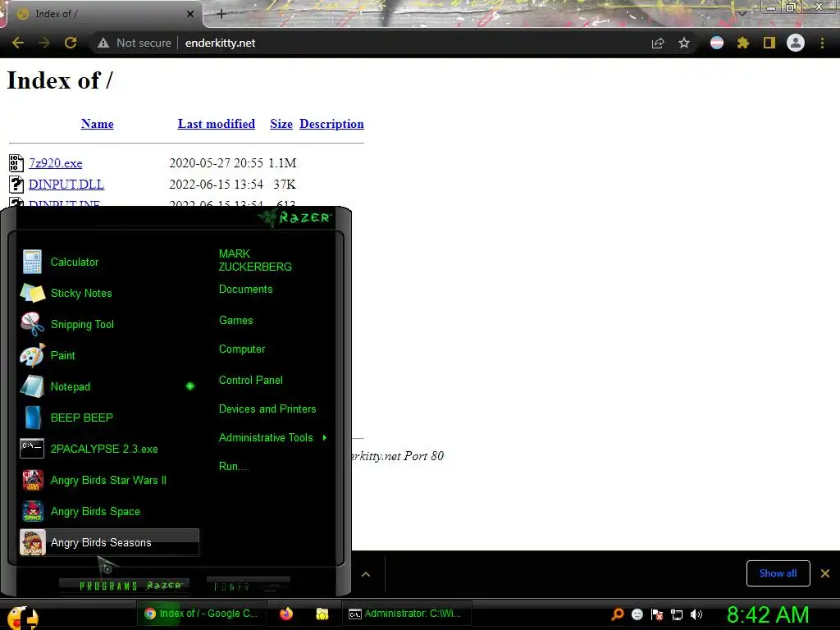Screen dimensions: 840x630
Task: Toggle Chrome side panel icon
Action: point(769,43)
